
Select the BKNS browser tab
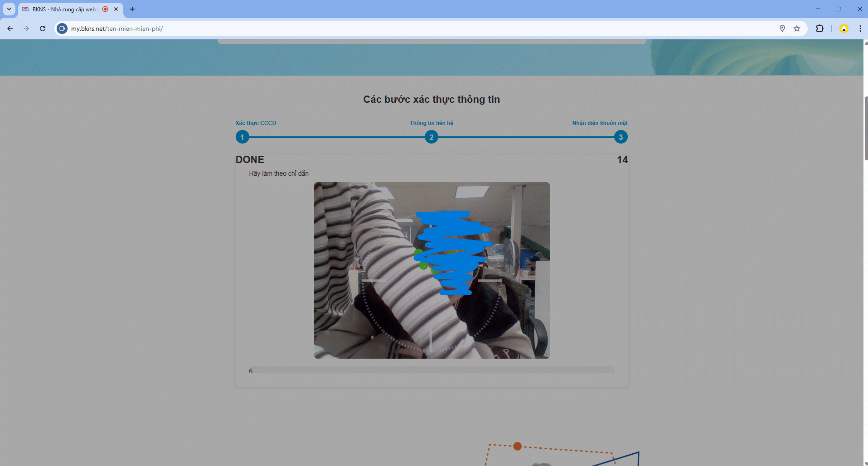coord(63,9)
